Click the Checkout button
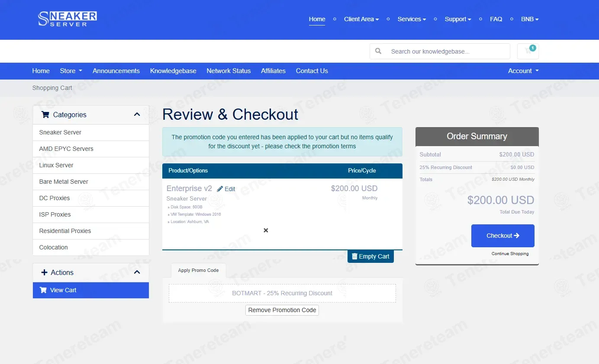Screen dimensions: 599x364 (502, 236)
